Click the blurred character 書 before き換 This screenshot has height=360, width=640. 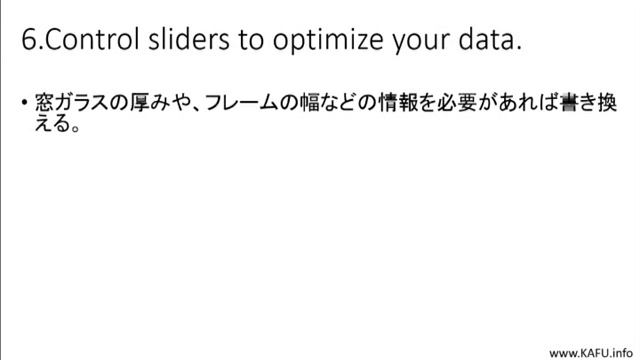[x=569, y=102]
